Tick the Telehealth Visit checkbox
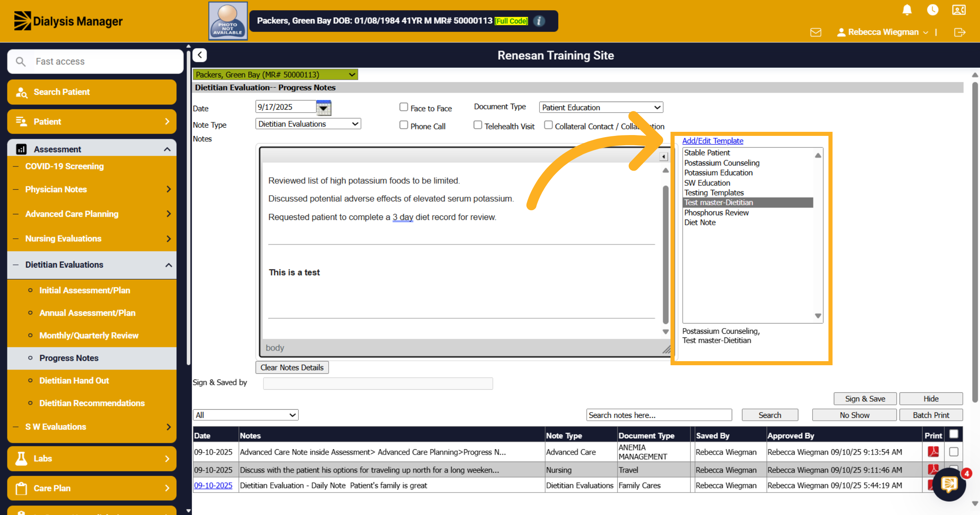This screenshot has height=515, width=980. pos(478,125)
